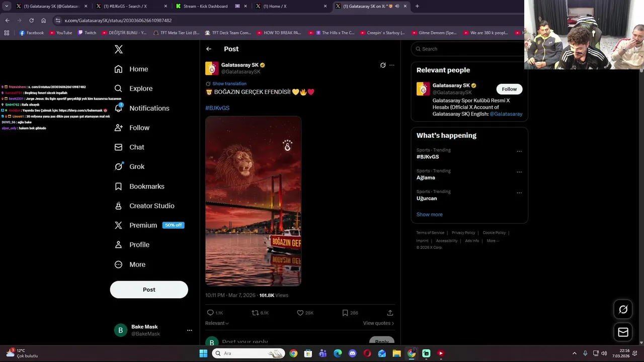The image size is (644, 362).
Task: Open the weather widget on taskbar
Action: [22, 353]
